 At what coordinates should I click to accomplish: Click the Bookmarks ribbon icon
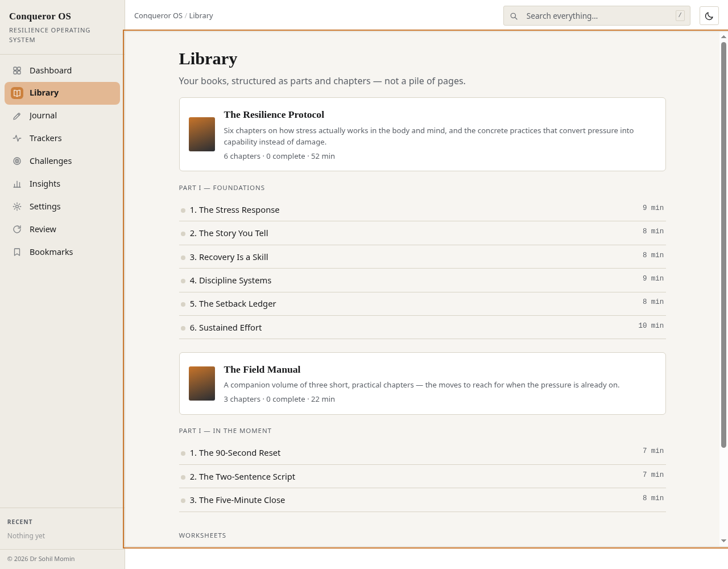[17, 252]
